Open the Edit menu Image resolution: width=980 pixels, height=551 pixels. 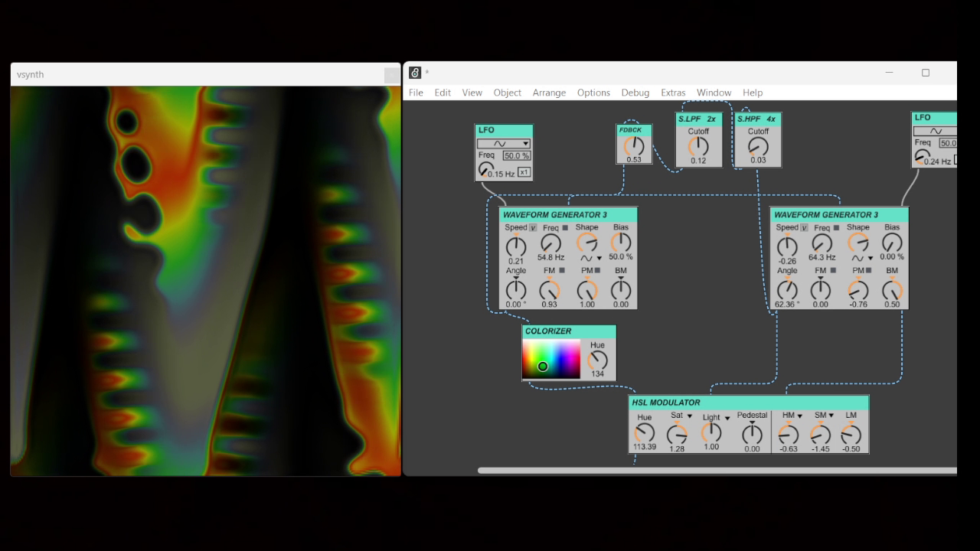pyautogui.click(x=443, y=93)
